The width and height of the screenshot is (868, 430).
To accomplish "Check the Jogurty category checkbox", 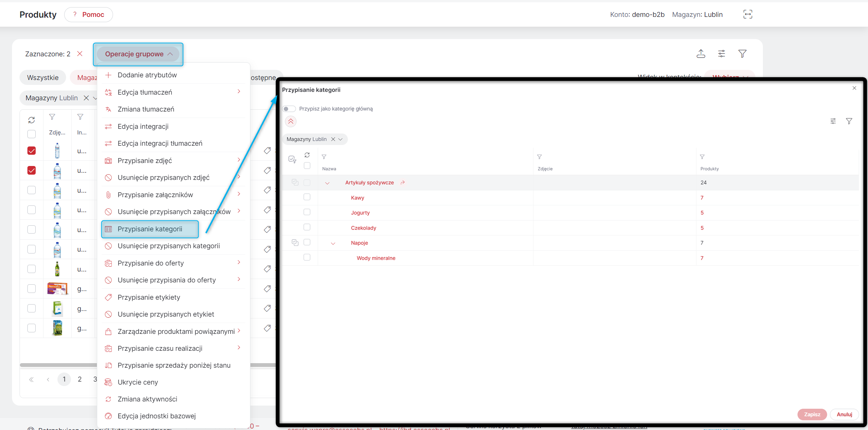I will pyautogui.click(x=307, y=212).
